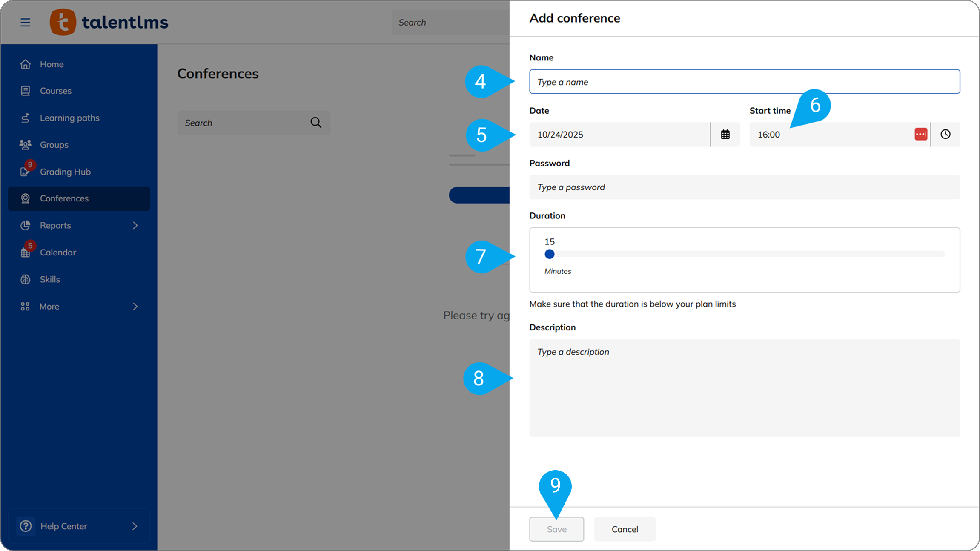Image resolution: width=980 pixels, height=551 pixels.
Task: Click into the Password input field
Action: [x=744, y=187]
